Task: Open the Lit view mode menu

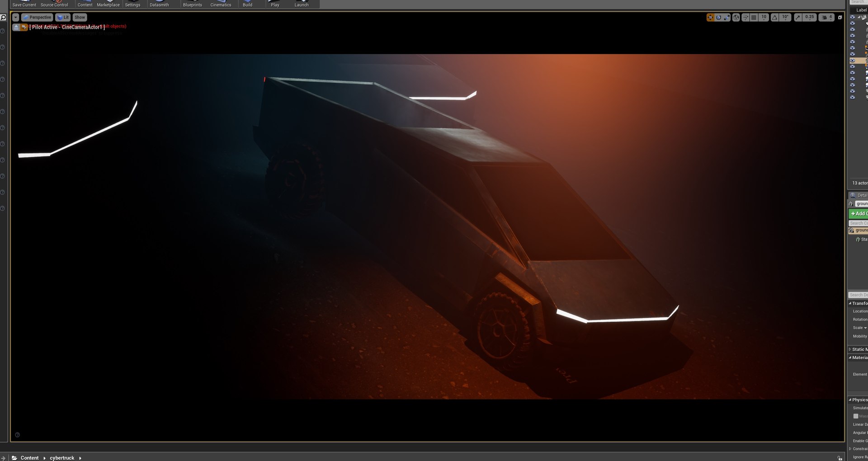Action: click(63, 18)
